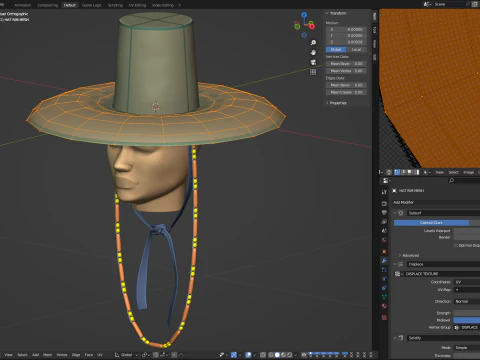
Task: Open the View Layer properties tab icon
Action: click(x=384, y=221)
